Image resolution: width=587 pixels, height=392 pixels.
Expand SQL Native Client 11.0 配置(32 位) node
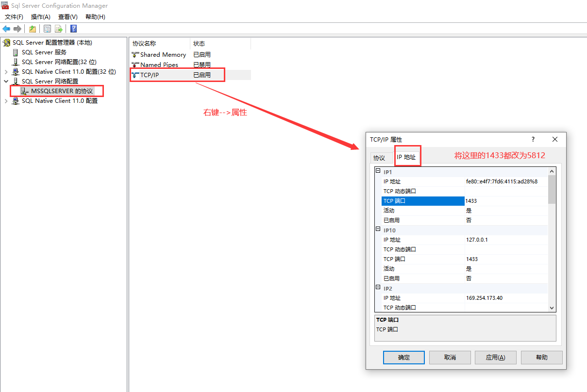(x=6, y=71)
